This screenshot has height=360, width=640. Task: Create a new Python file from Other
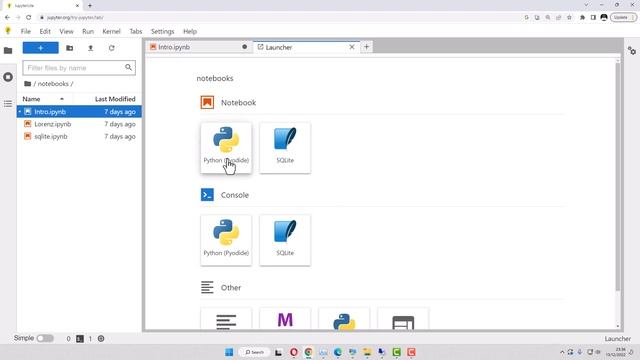point(344,319)
